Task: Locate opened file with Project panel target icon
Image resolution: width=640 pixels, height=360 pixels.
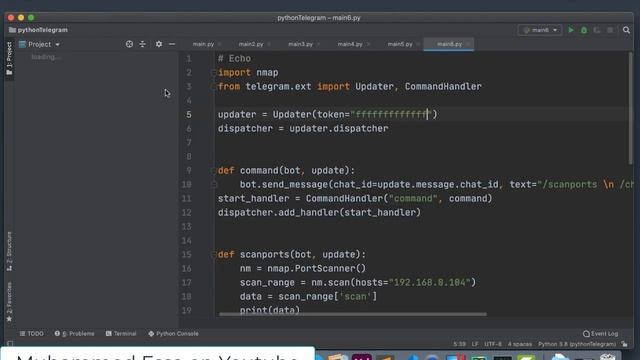Action: pos(129,44)
